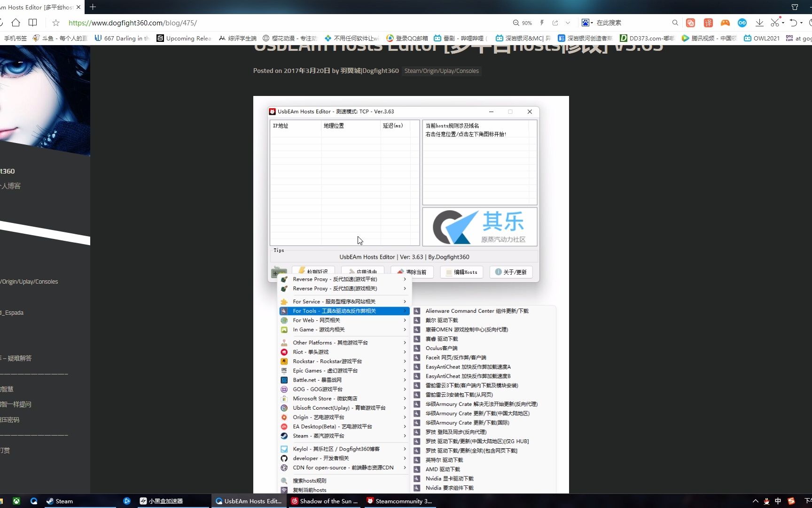Viewport: 812px width, 508px height.
Task: Click the share icon in address bar
Action: point(555,23)
